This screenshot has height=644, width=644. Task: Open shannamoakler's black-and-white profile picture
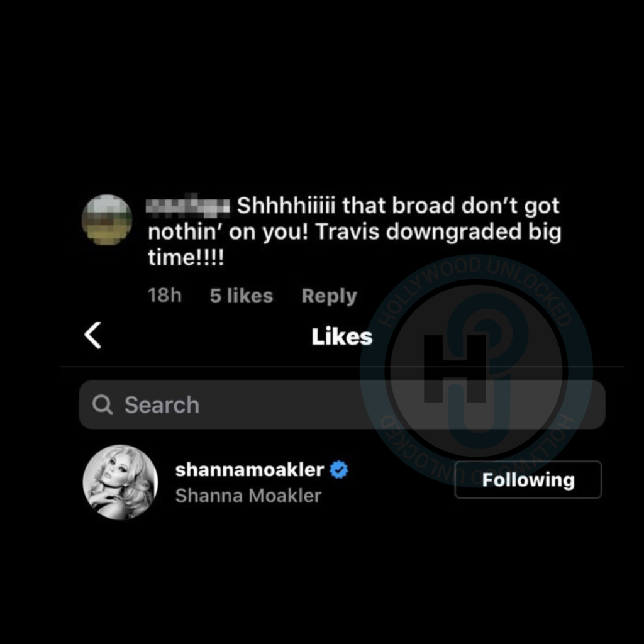(120, 482)
